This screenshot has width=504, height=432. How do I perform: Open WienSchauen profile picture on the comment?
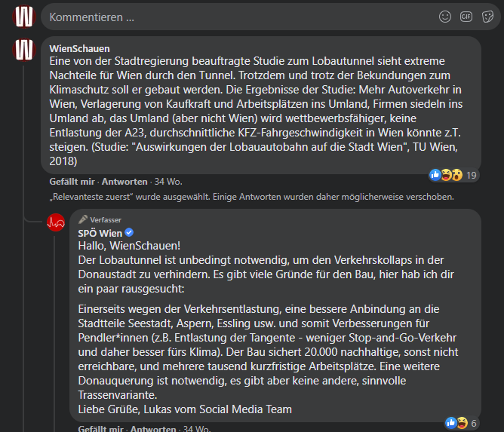pos(24,50)
